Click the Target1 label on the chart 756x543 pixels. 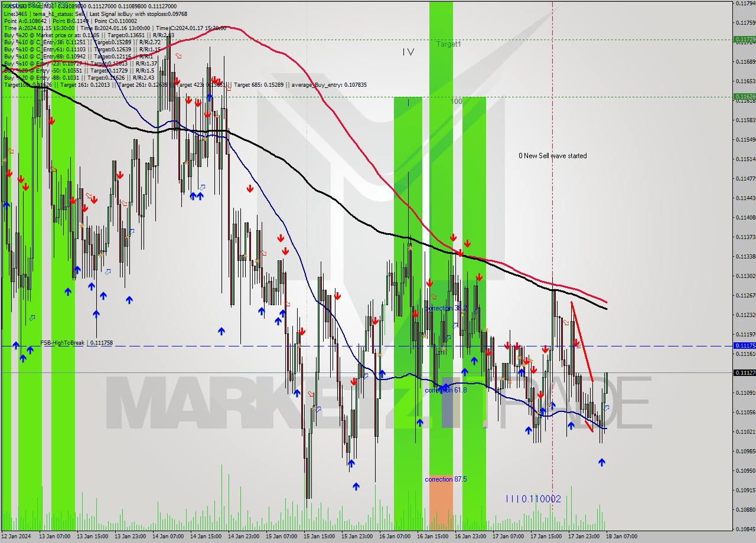pyautogui.click(x=449, y=44)
